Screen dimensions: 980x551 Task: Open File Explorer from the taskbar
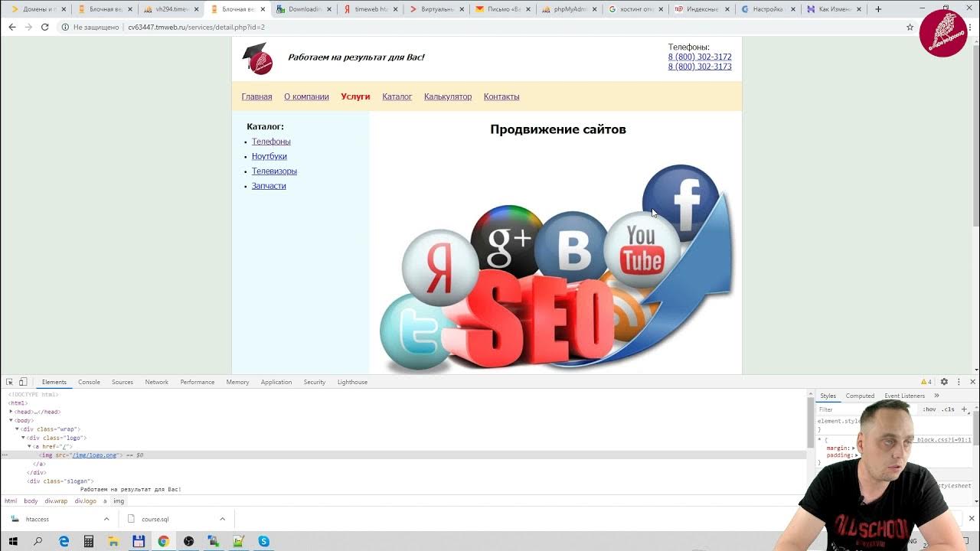coord(113,541)
